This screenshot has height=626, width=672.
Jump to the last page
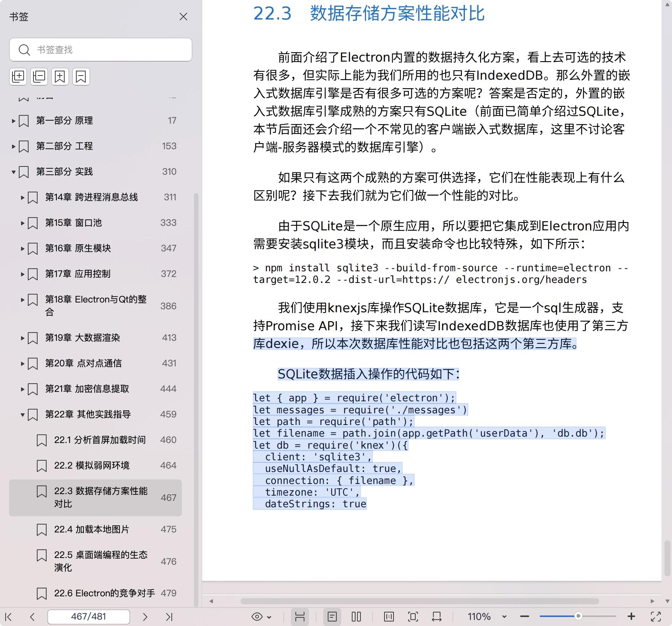pyautogui.click(x=169, y=617)
